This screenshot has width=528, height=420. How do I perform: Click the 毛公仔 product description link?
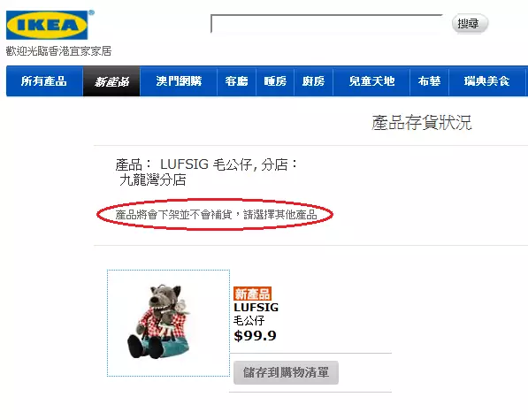[249, 320]
